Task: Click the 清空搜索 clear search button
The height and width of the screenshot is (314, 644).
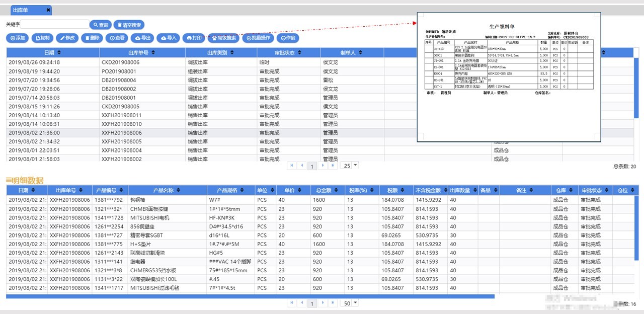Action: point(129,25)
